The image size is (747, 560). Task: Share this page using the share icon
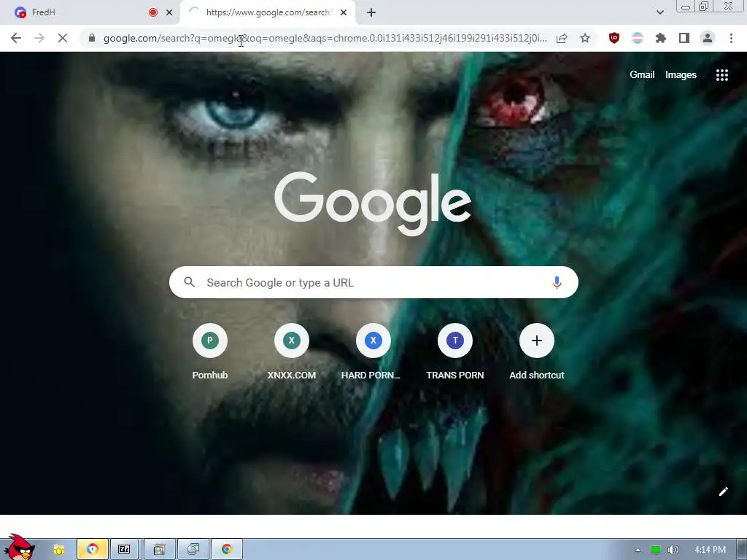562,38
